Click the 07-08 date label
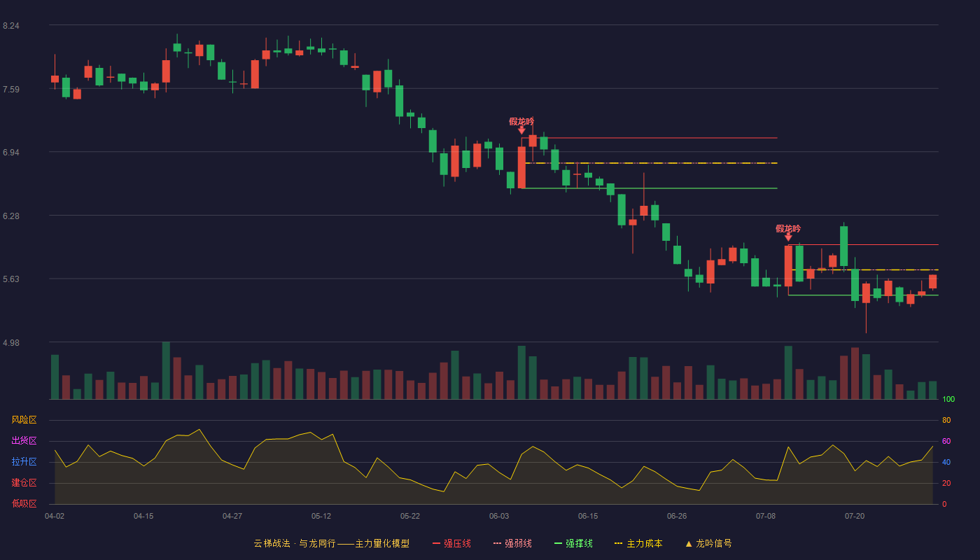 (x=766, y=516)
